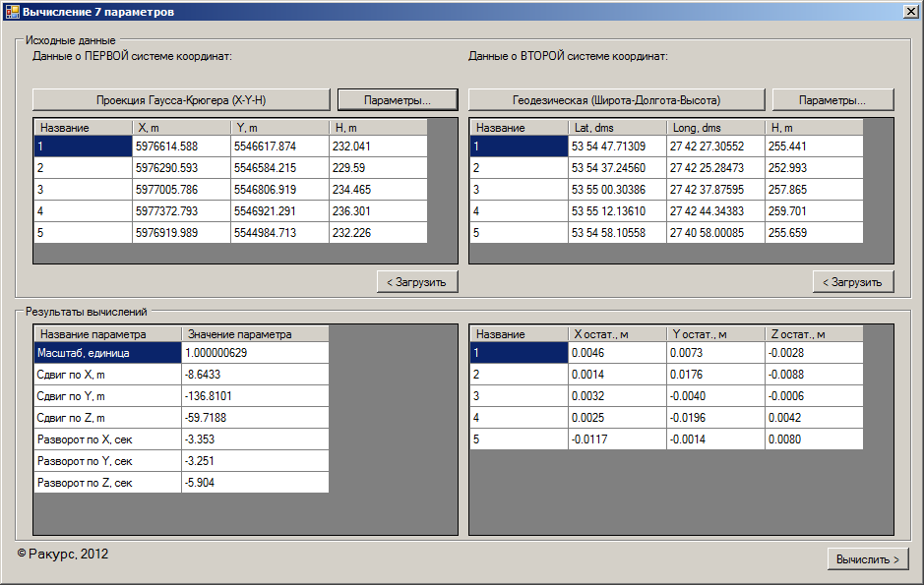Select cell 5977005.786
Viewport: 924px width, 585px height.
[181, 190]
